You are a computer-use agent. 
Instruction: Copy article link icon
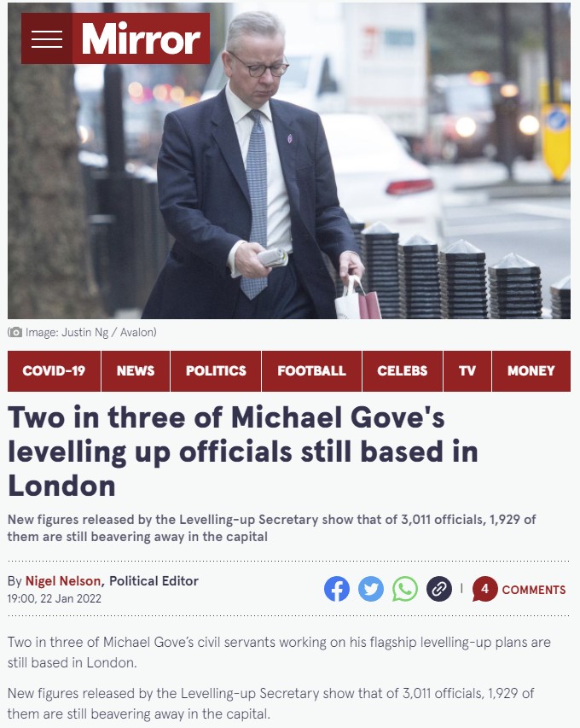tap(439, 589)
